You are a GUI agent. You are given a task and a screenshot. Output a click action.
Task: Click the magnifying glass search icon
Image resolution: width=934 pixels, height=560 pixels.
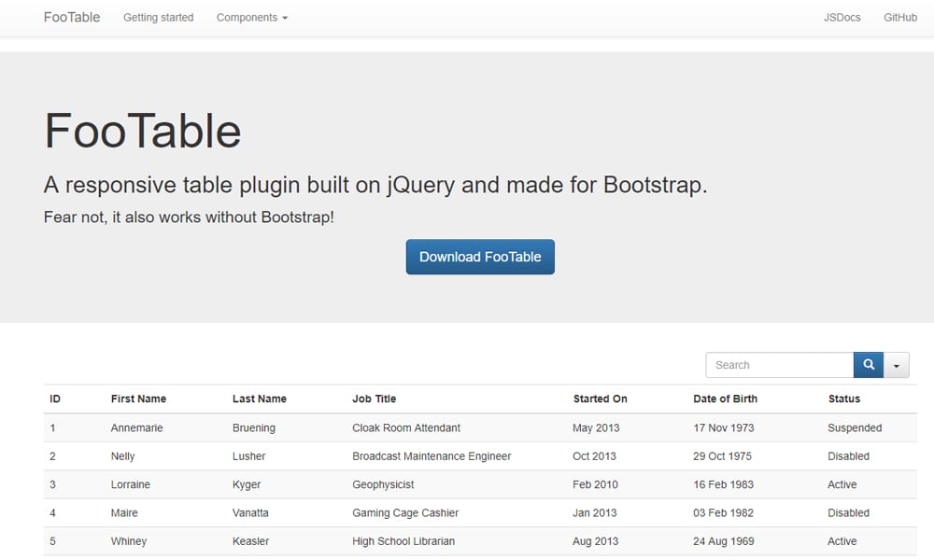click(x=868, y=365)
